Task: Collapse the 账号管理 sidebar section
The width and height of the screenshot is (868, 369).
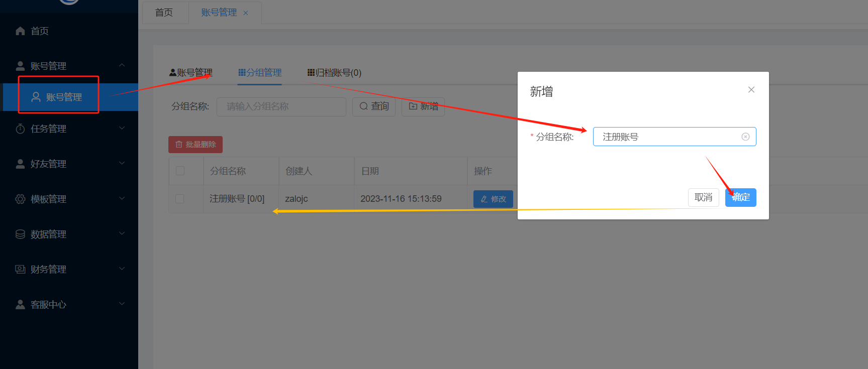Action: tap(122, 66)
